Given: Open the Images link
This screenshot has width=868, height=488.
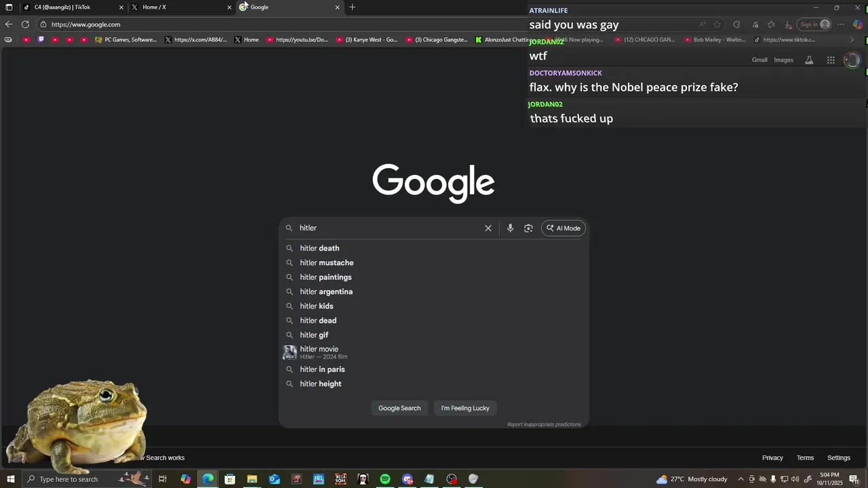Looking at the screenshot, I should [783, 60].
